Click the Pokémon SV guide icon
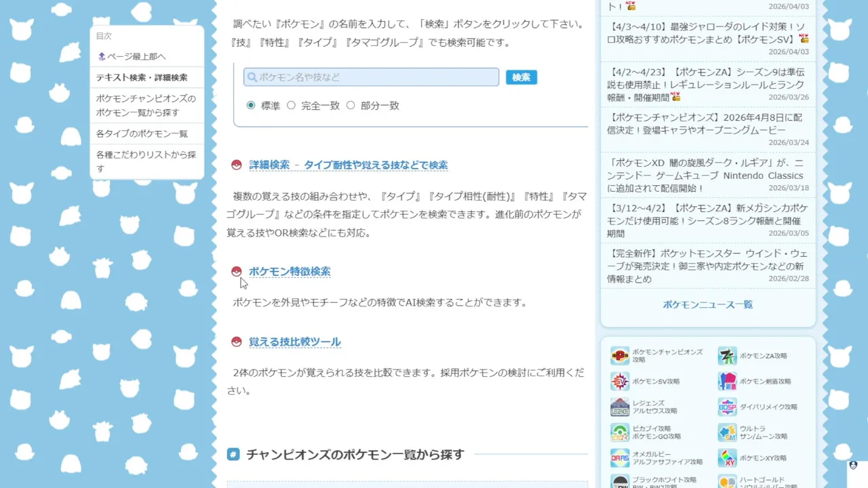 (620, 382)
